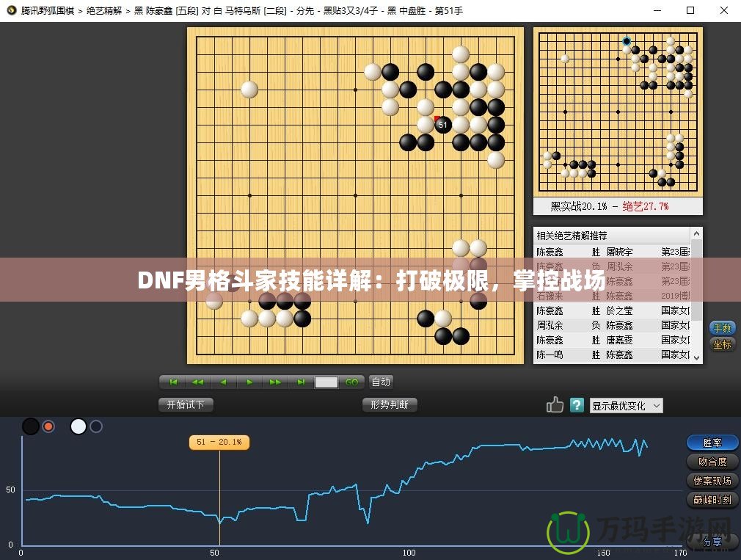The height and width of the screenshot is (560, 741).
Task: Switch chart to 巅峰时刻
Action: click(x=712, y=500)
